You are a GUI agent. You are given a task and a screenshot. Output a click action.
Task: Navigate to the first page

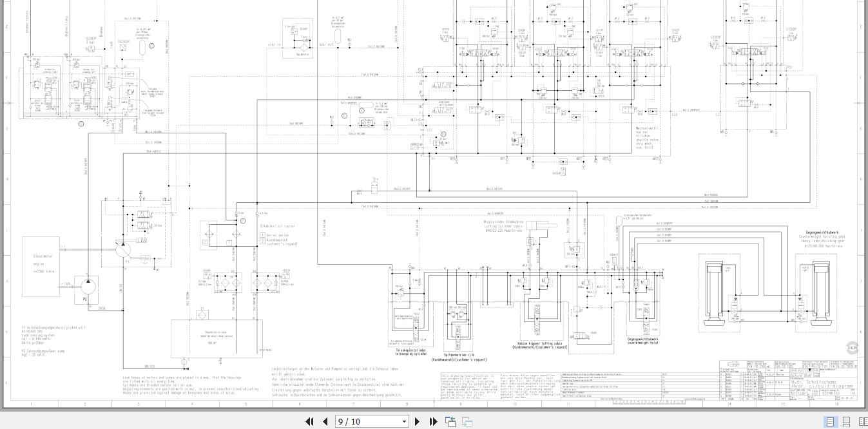coord(310,422)
